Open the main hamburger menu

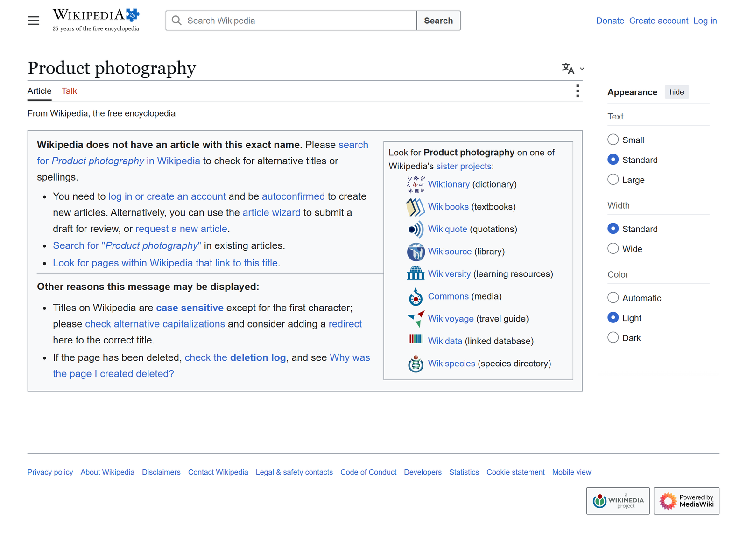34,21
